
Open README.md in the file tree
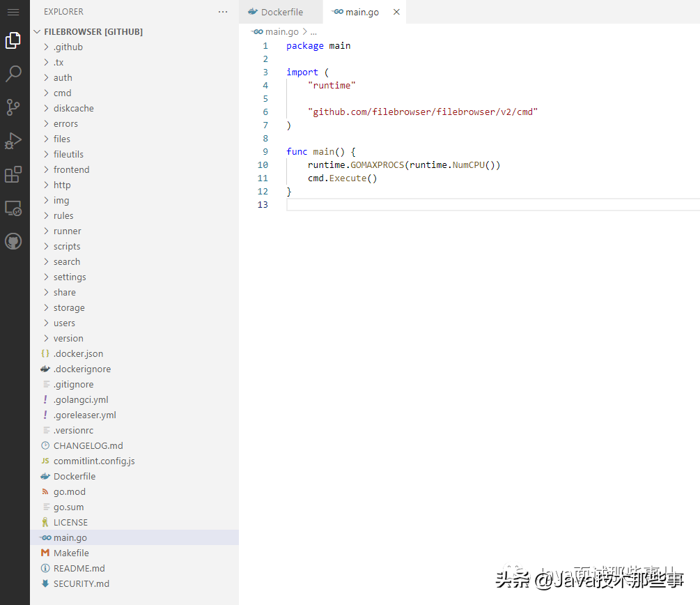[79, 568]
